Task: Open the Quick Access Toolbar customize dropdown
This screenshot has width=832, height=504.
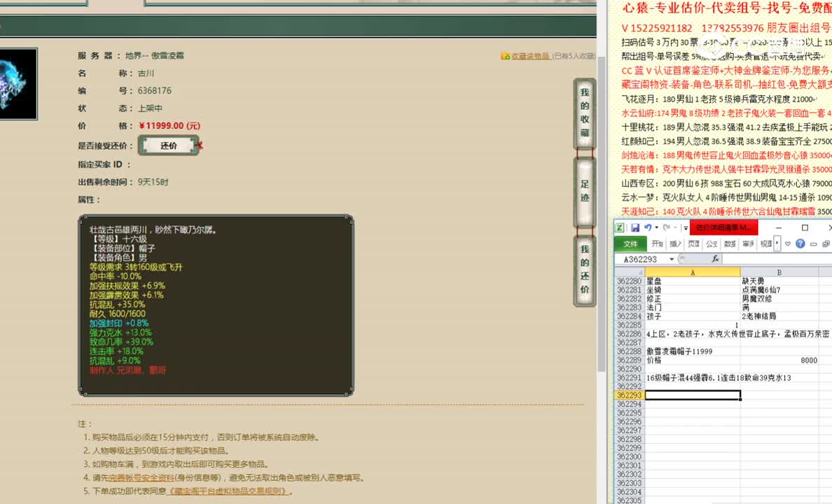Action: pyautogui.click(x=685, y=229)
